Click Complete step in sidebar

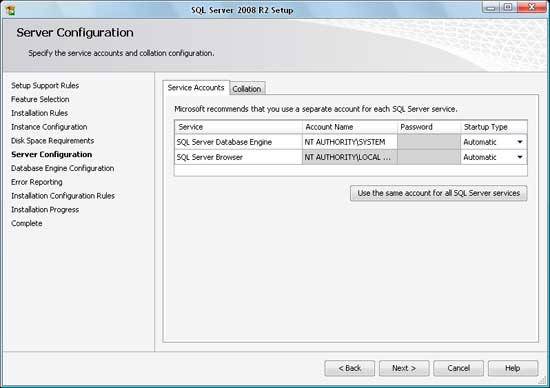pyautogui.click(x=27, y=223)
